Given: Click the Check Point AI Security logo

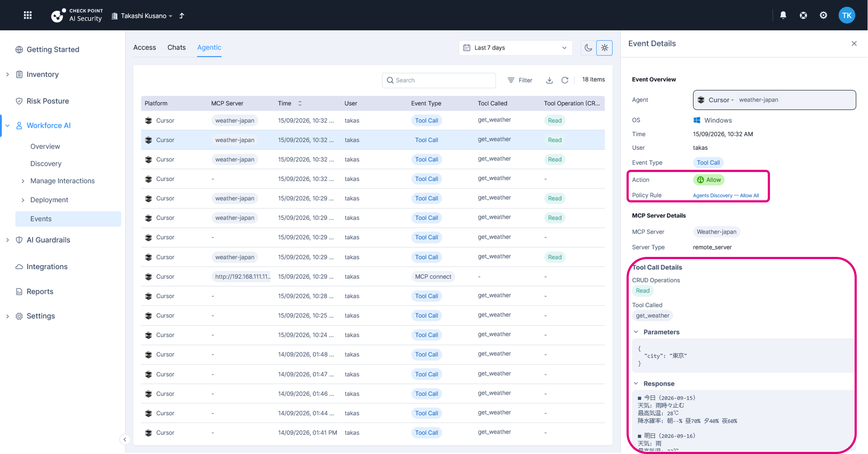Looking at the screenshot, I should pyautogui.click(x=77, y=15).
